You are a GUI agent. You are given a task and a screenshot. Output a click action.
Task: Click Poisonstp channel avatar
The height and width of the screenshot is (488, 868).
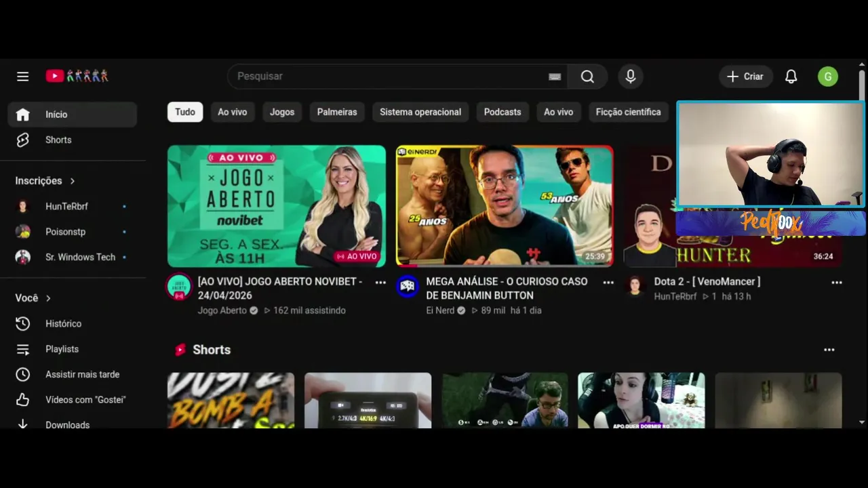23,232
